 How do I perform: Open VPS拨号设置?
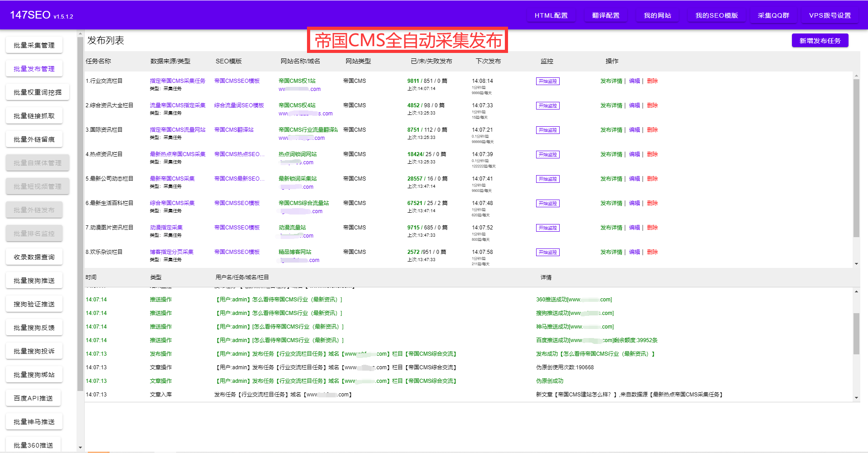(x=830, y=15)
